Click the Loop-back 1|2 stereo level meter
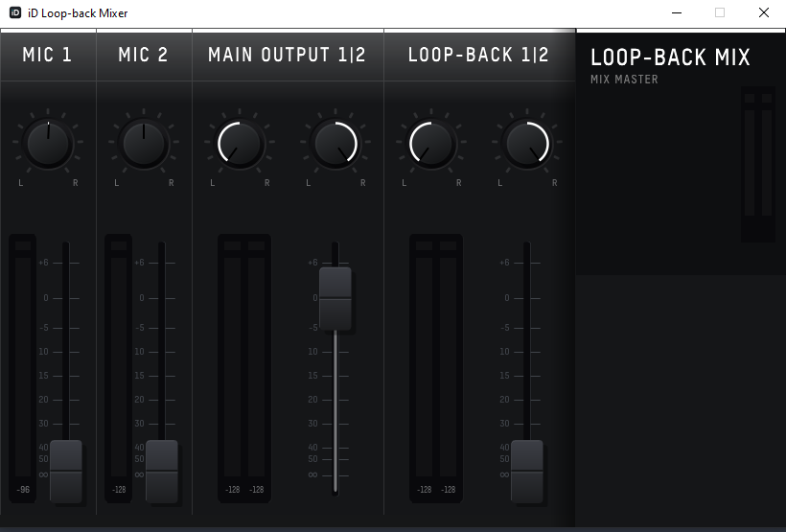Viewport: 786px width, 532px height. [436, 368]
